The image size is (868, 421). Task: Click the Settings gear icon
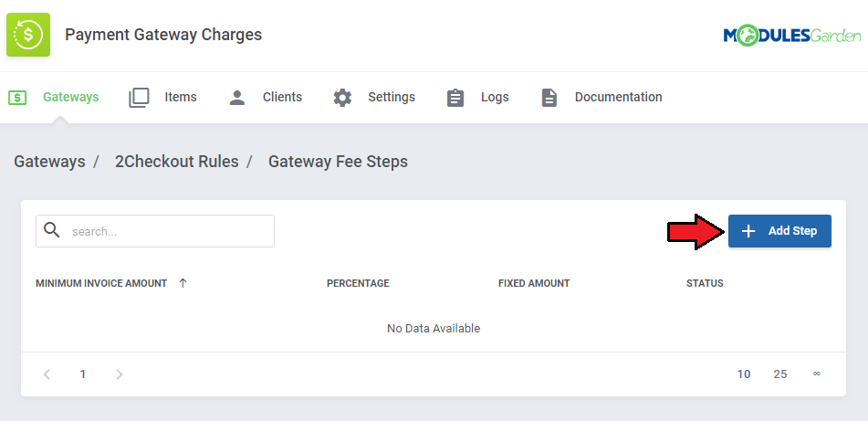[342, 98]
